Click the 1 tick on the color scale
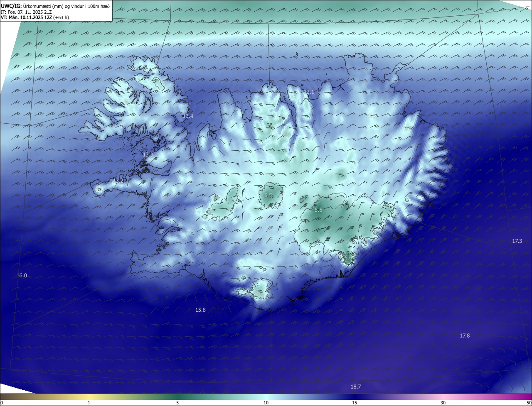Screen dimensions: 532x406 (89, 403)
